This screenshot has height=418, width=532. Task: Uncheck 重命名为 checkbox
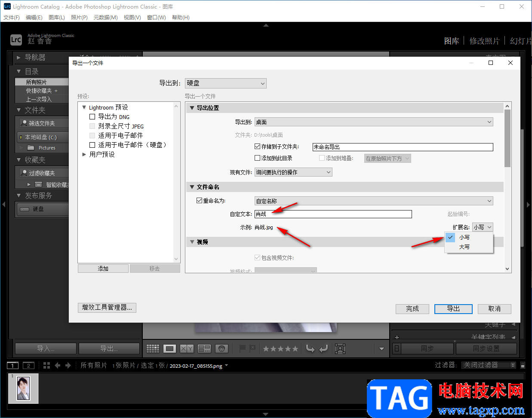click(199, 200)
